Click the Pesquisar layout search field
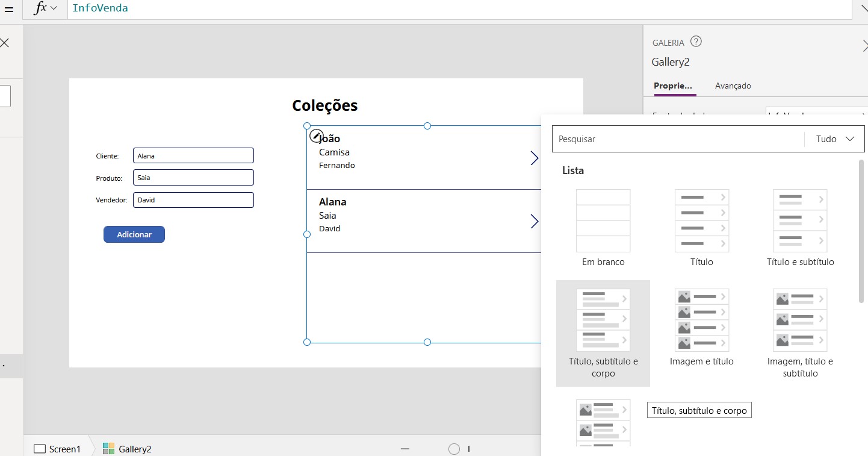The image size is (868, 456). pos(678,139)
